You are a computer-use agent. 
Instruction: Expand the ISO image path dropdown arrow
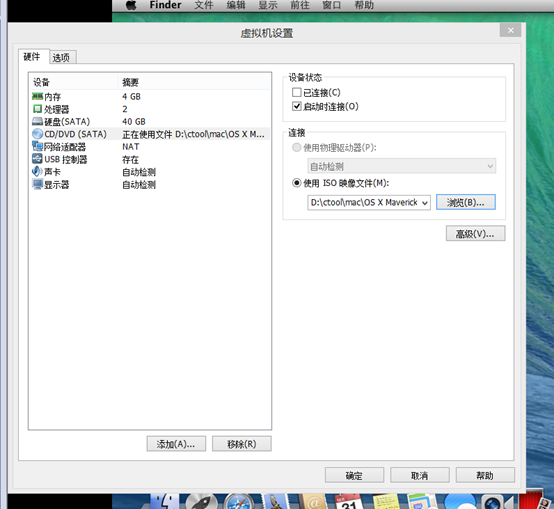tap(425, 203)
